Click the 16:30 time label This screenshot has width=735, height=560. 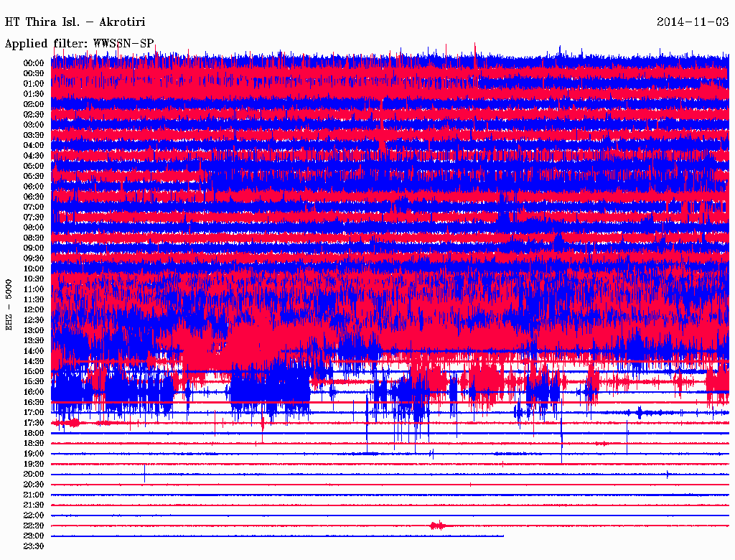(x=34, y=403)
